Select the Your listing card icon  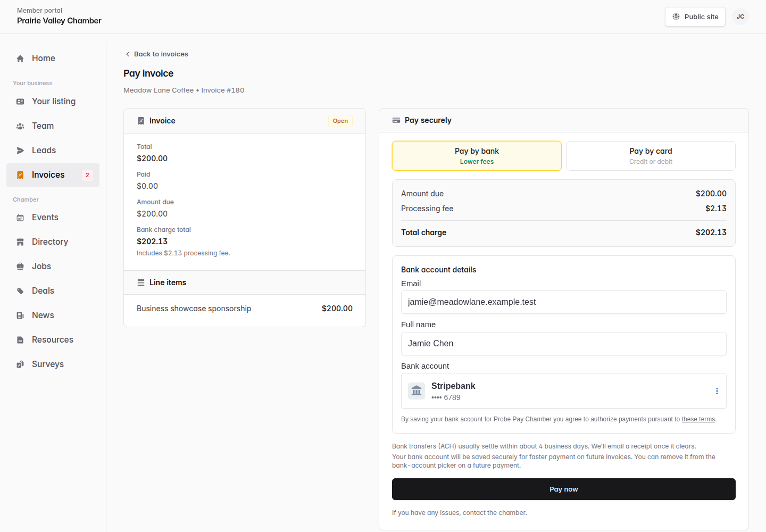coord(20,102)
